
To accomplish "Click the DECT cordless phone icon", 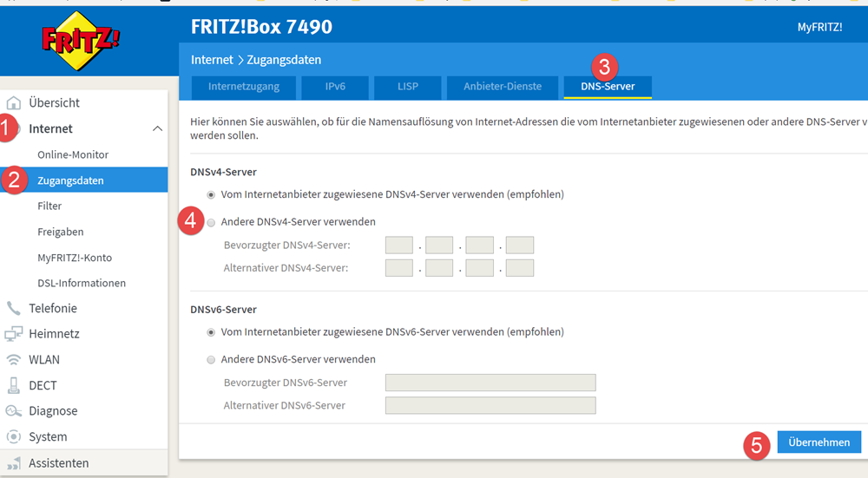I will pyautogui.click(x=13, y=385).
